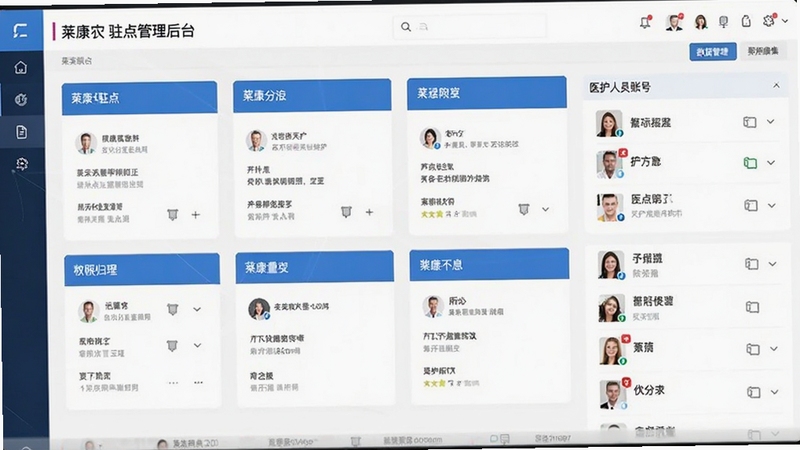Click the 医护人员账号 panel title

pyautogui.click(x=620, y=87)
